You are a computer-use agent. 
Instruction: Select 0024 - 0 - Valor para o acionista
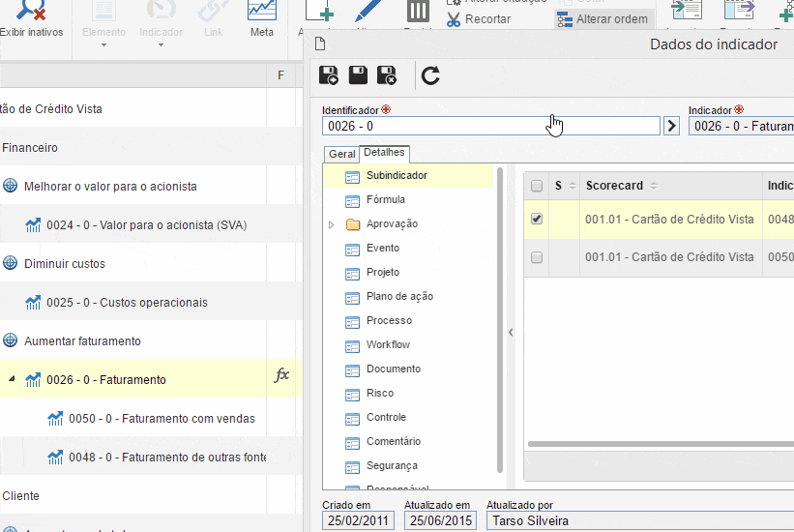click(146, 225)
